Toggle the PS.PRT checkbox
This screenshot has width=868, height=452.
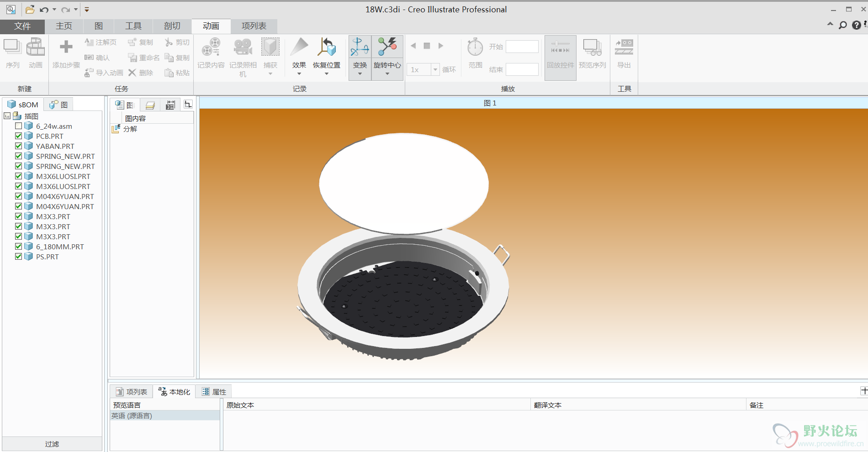18,257
